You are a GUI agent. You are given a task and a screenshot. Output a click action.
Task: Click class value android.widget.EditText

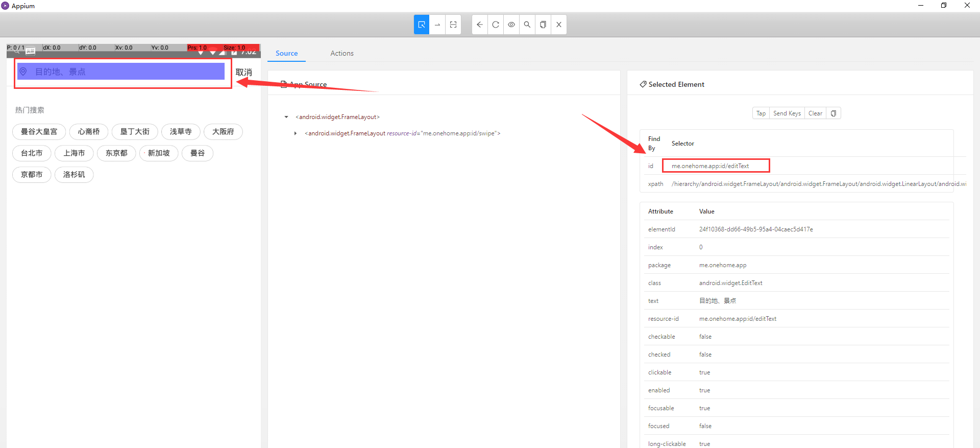[x=730, y=283]
